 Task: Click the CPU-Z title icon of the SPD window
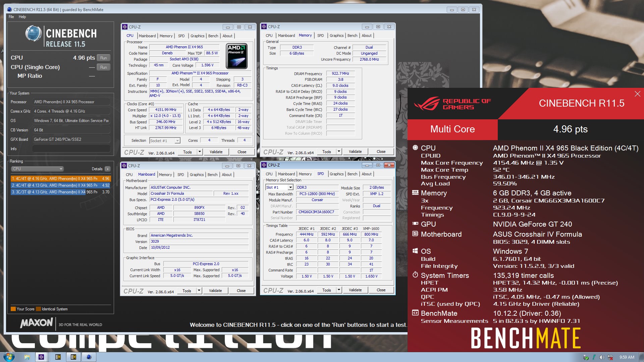pos(264,165)
